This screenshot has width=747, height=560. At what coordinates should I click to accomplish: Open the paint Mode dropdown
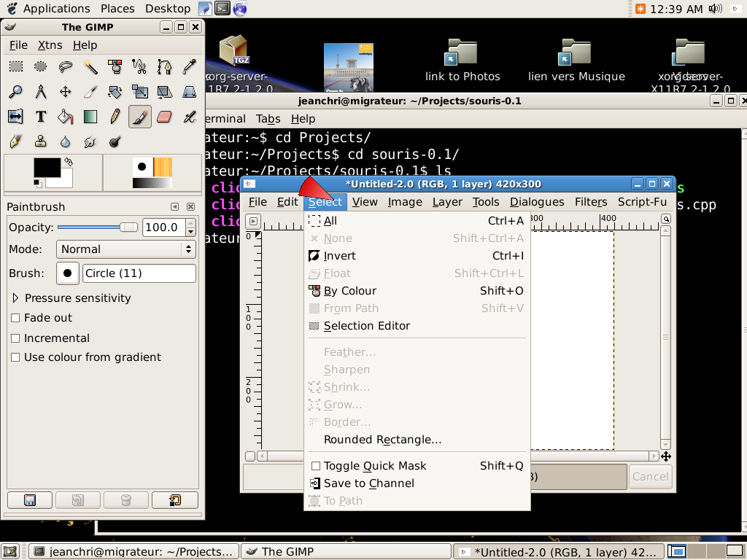[x=126, y=249]
